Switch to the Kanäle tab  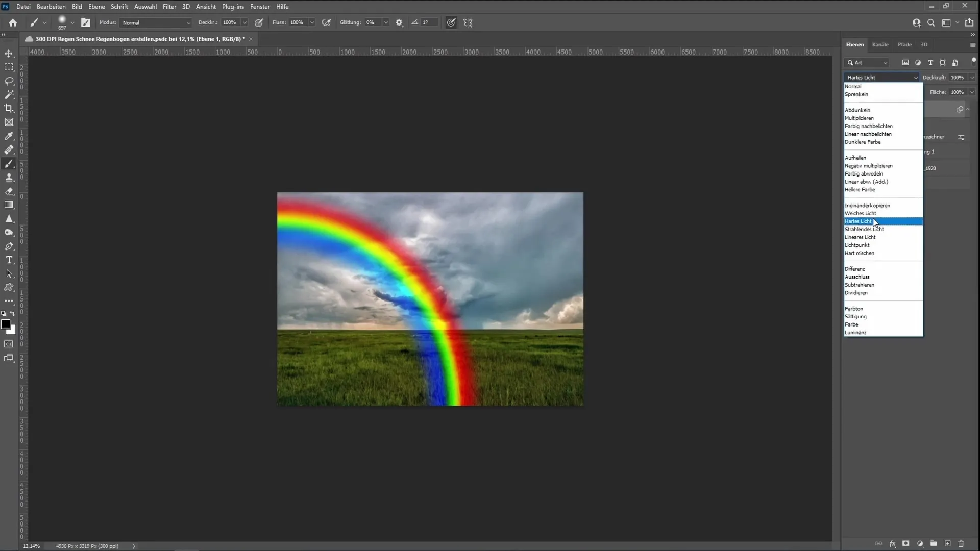tap(880, 45)
